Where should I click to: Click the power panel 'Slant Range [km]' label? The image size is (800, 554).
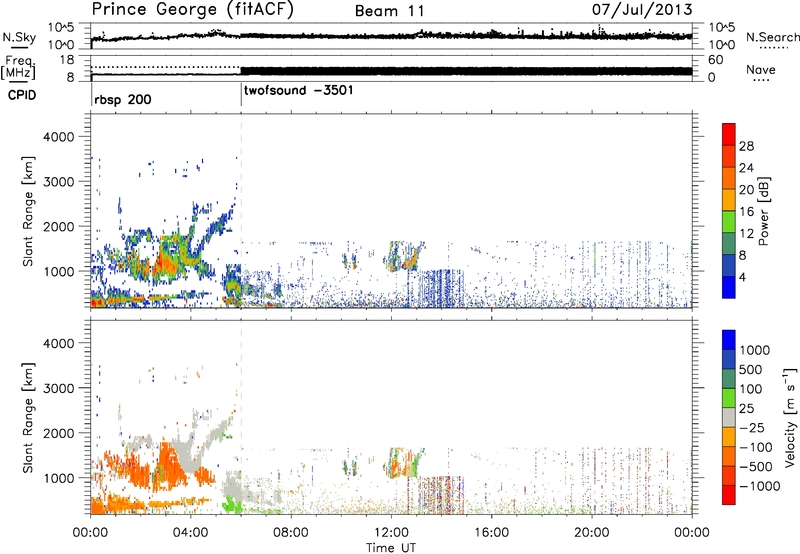pos(28,211)
